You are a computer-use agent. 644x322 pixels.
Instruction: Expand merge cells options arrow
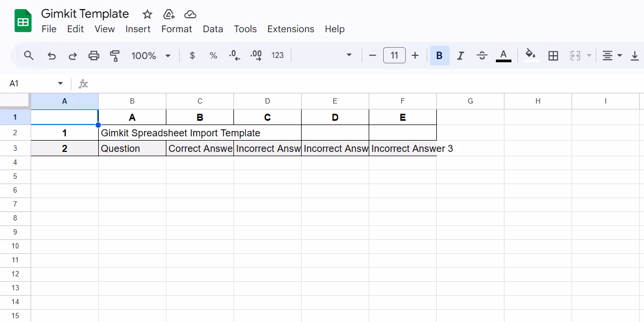(x=589, y=55)
